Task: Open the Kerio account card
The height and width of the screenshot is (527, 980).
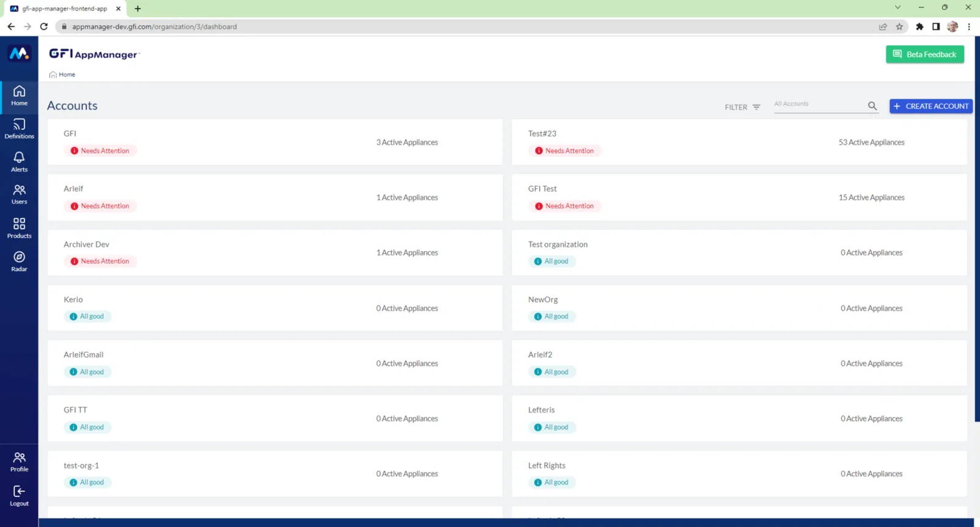Action: [x=275, y=308]
